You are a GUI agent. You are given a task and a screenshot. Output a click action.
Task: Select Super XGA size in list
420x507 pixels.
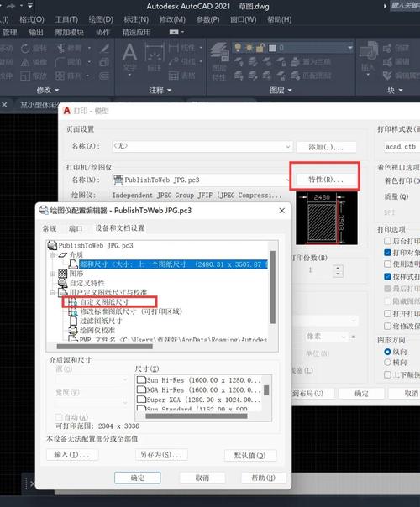click(198, 400)
